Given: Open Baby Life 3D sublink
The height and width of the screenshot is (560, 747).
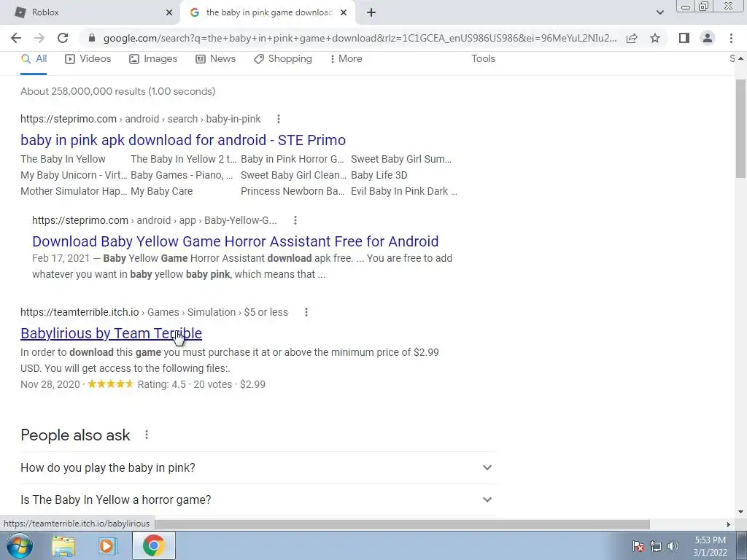Looking at the screenshot, I should click(379, 175).
